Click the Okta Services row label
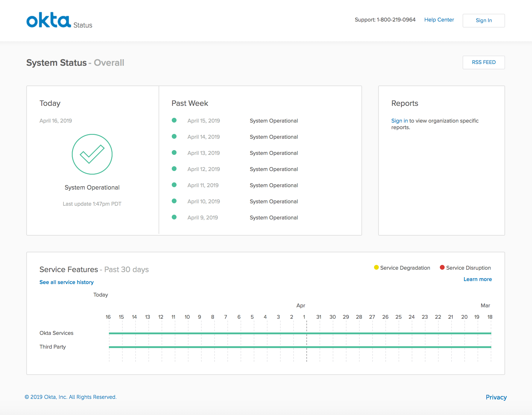 tap(56, 333)
